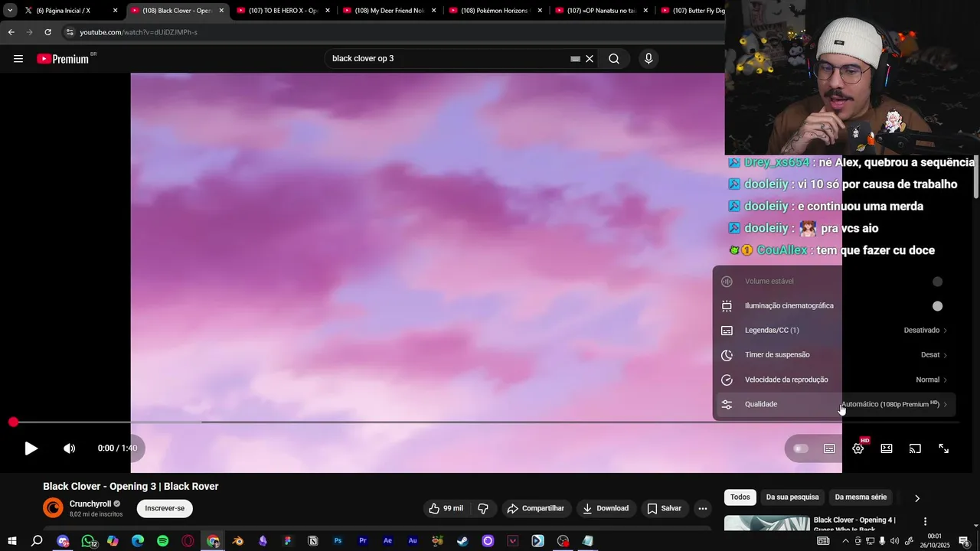Run search with the magnifier button
The height and width of the screenshot is (551, 980).
(x=614, y=59)
